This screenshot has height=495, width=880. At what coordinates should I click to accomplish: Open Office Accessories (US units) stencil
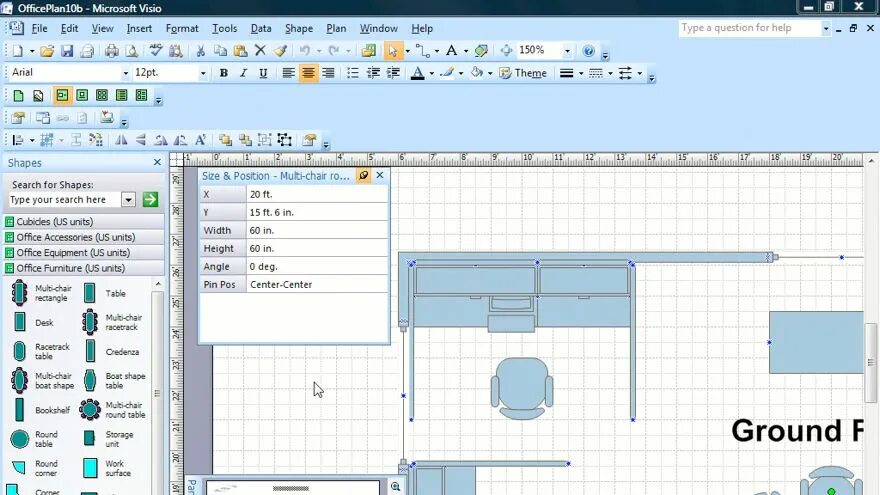click(x=84, y=237)
